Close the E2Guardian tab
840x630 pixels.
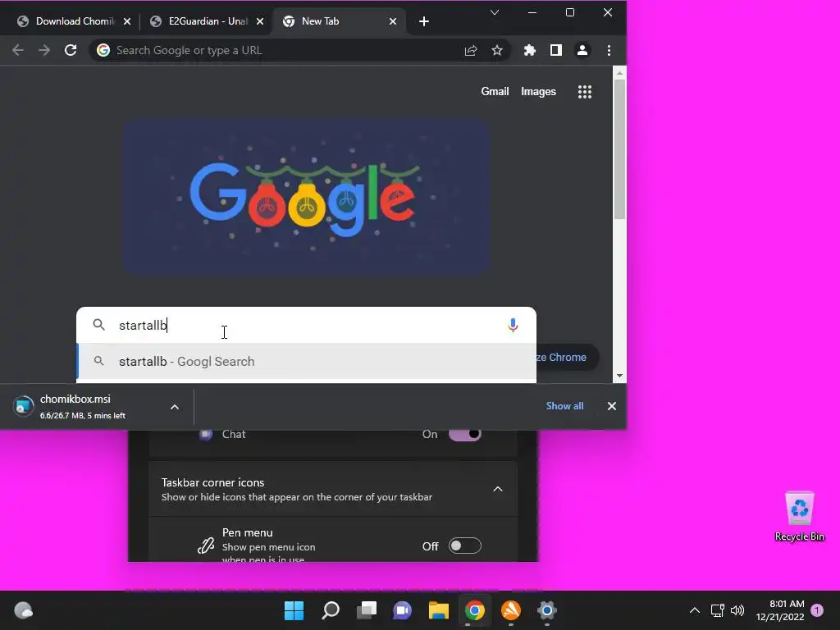260,21
